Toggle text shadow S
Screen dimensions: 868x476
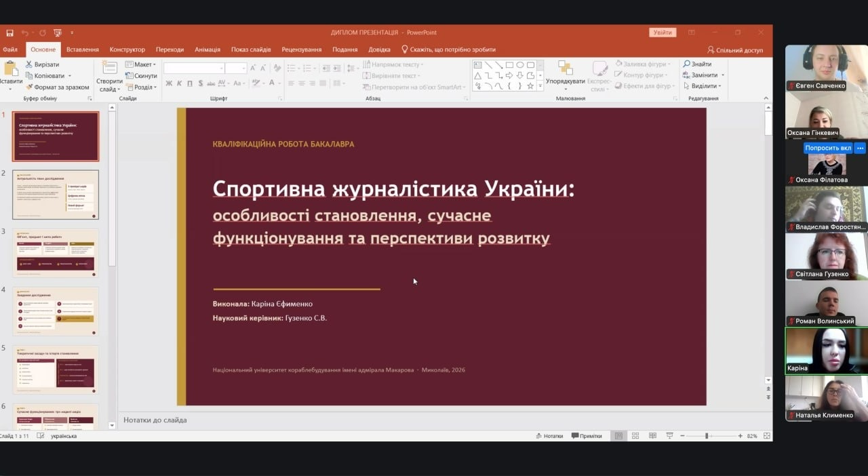(200, 83)
